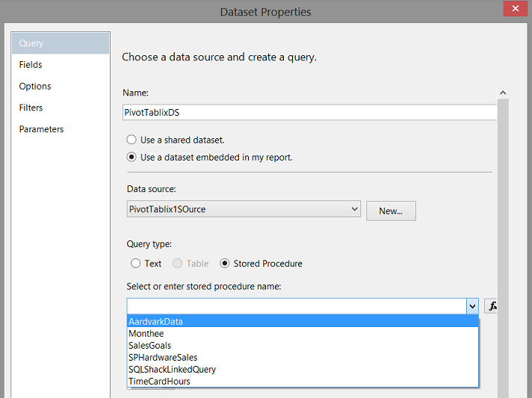
Task: Open the Parameters page
Action: (x=41, y=129)
